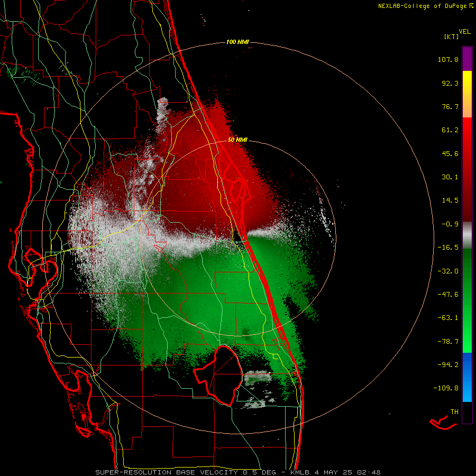Click the -109.8 scale value

click(446, 388)
